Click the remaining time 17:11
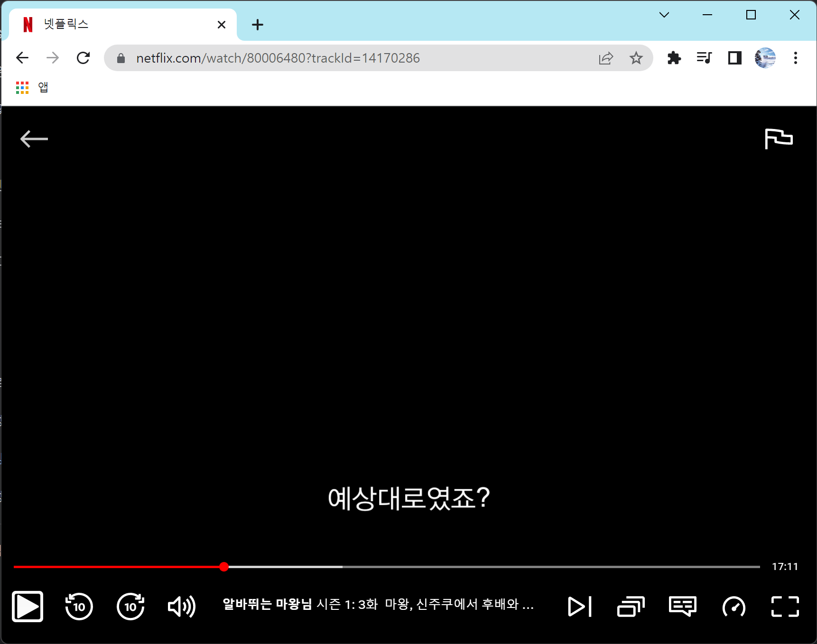 [x=785, y=567]
